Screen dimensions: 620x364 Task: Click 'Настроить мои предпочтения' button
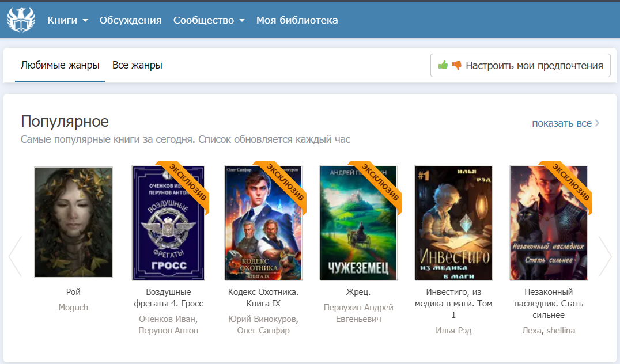pos(520,65)
